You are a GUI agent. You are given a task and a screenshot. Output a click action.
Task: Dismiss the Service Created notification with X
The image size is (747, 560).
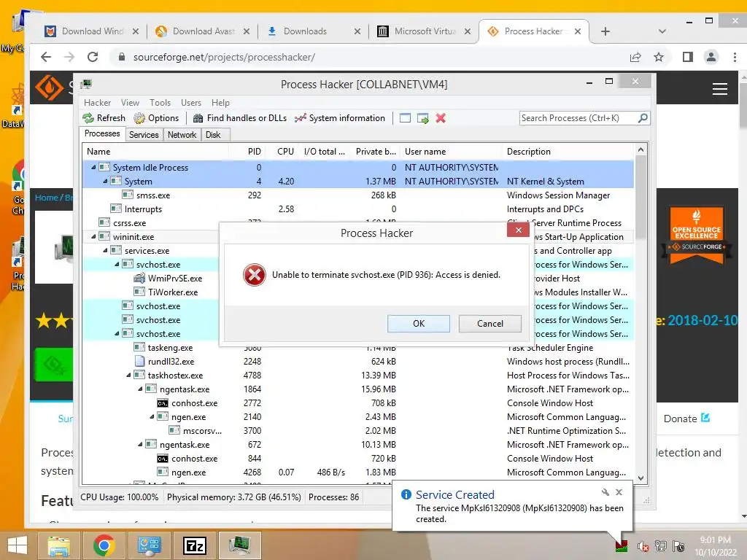point(619,492)
